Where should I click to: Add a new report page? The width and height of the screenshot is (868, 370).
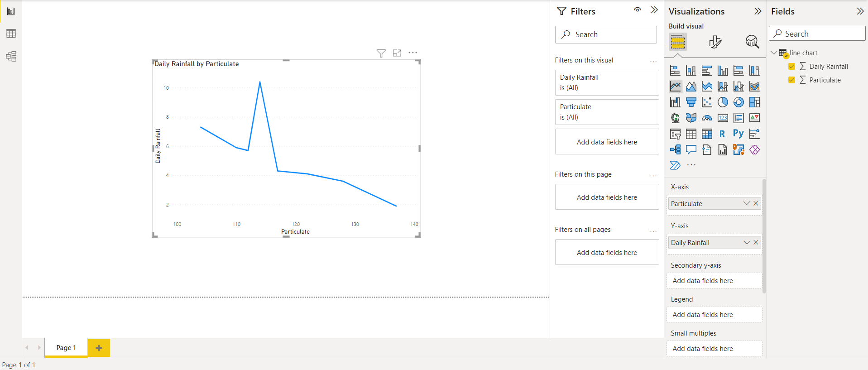tap(99, 348)
